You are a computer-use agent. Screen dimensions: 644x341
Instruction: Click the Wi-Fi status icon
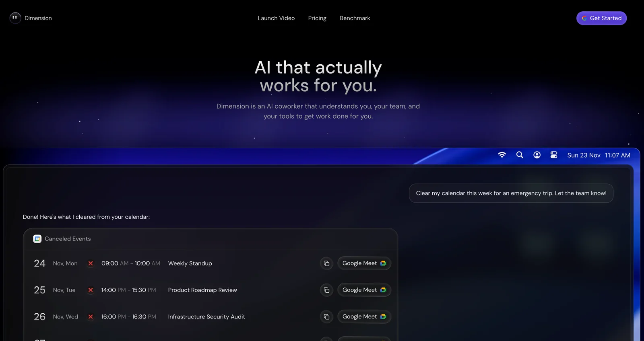pyautogui.click(x=502, y=155)
